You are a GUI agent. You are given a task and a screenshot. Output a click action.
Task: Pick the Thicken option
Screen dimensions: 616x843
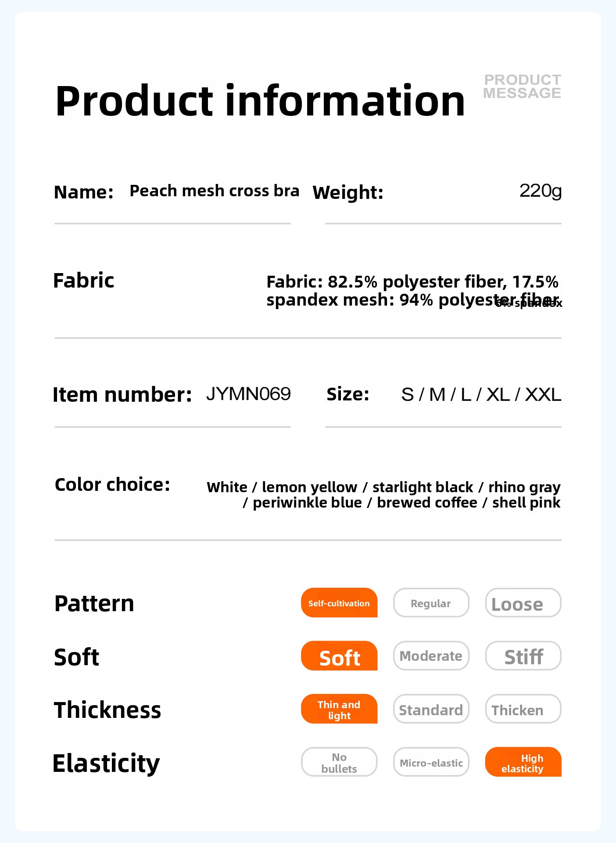pyautogui.click(x=523, y=709)
